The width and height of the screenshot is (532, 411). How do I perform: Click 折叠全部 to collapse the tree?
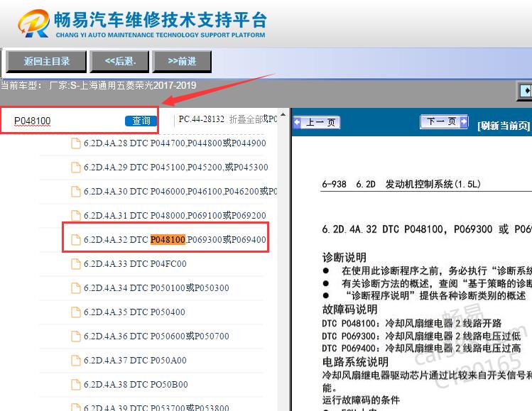click(x=246, y=119)
